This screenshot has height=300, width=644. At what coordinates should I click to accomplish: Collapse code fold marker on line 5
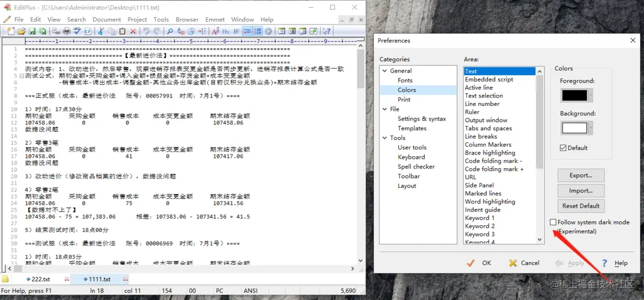tap(22, 76)
